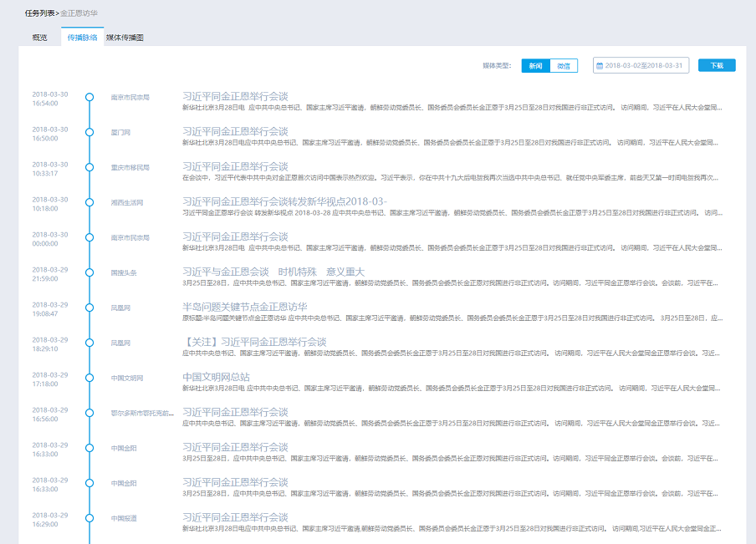Open 习近平与金正恩会谈 时机特殊 意义重大 article
756x544 pixels.
click(273, 272)
